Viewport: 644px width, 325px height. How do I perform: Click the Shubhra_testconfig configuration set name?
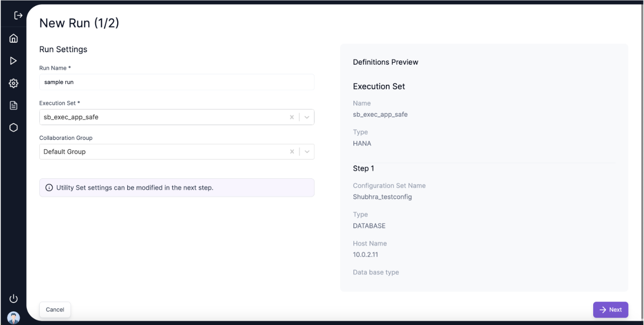point(382,197)
